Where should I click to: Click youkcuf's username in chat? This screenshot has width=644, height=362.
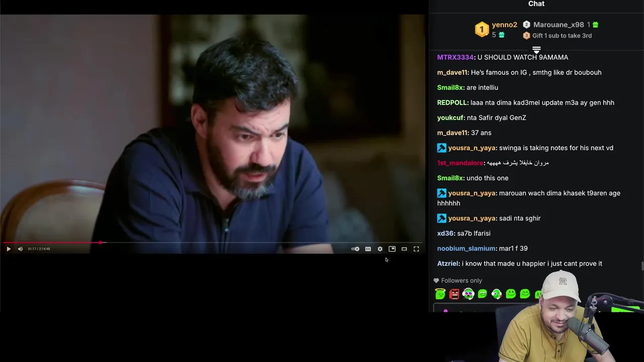pos(450,118)
